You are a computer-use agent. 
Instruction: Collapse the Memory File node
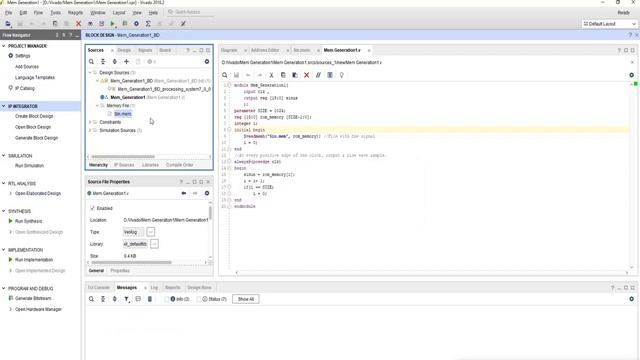[97, 106]
